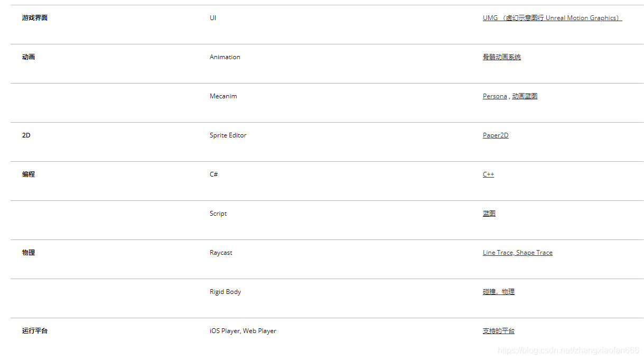Open the 骨骼动画系统 link
This screenshot has width=644, height=360.
[x=501, y=57]
